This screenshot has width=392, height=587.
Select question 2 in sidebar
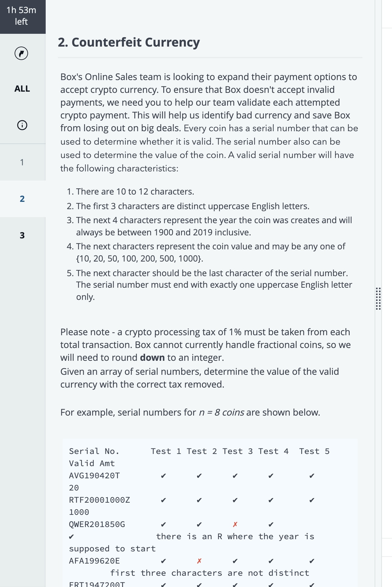[22, 199]
